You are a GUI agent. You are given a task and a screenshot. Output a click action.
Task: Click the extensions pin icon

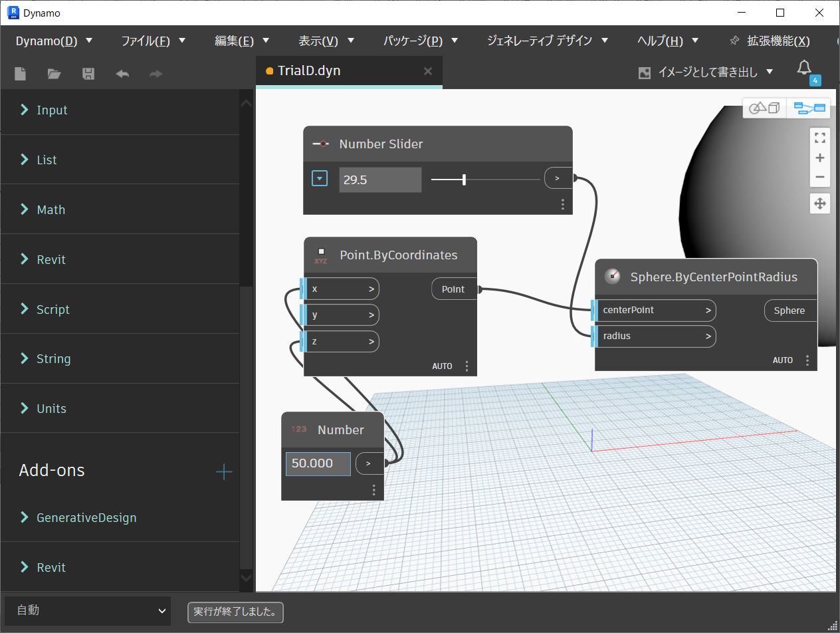tap(734, 41)
